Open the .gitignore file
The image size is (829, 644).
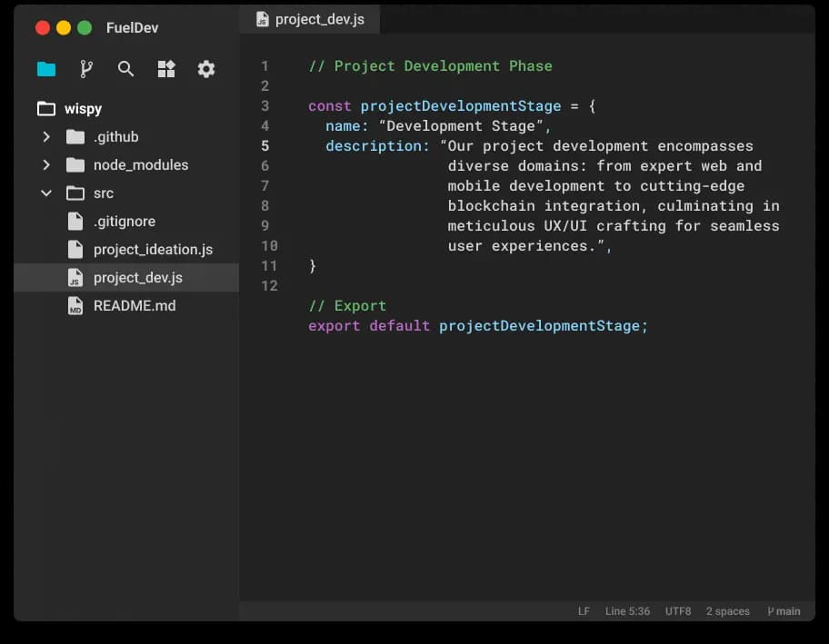124,222
